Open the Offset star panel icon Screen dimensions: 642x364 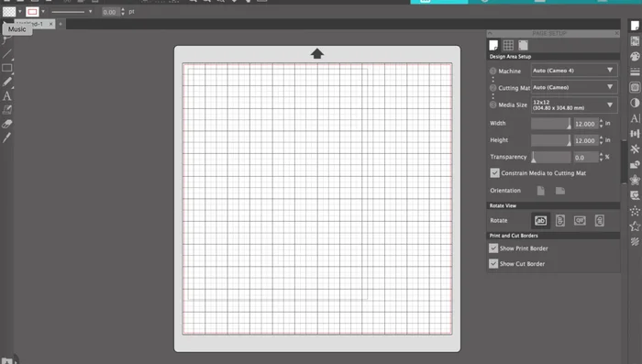[635, 180]
